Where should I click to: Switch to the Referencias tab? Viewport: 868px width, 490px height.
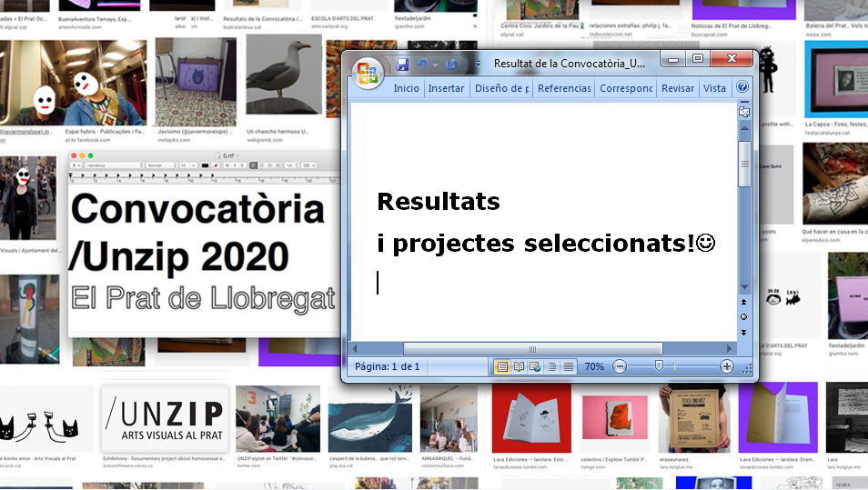click(564, 88)
